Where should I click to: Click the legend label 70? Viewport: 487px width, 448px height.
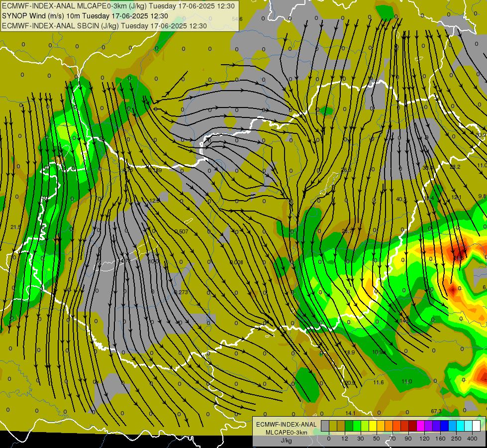(x=392, y=439)
